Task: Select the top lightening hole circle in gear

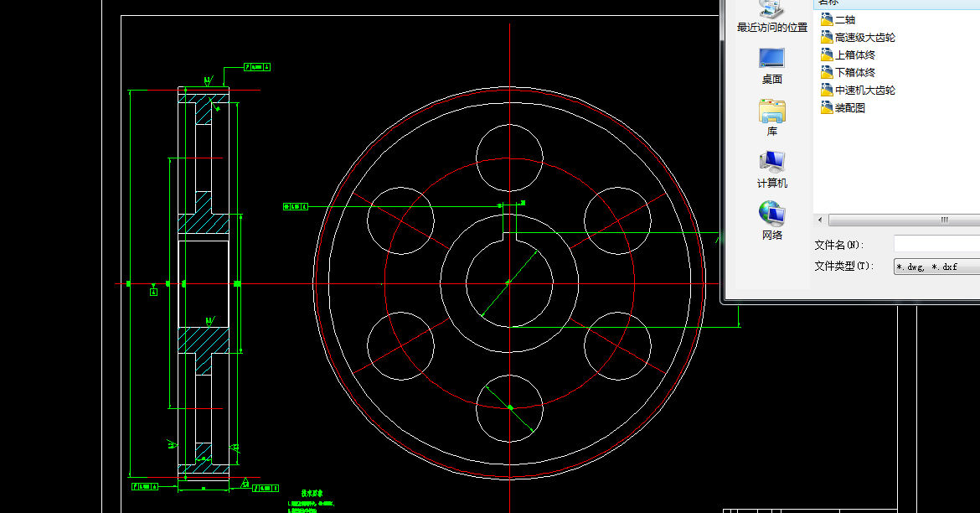Action: tap(509, 158)
